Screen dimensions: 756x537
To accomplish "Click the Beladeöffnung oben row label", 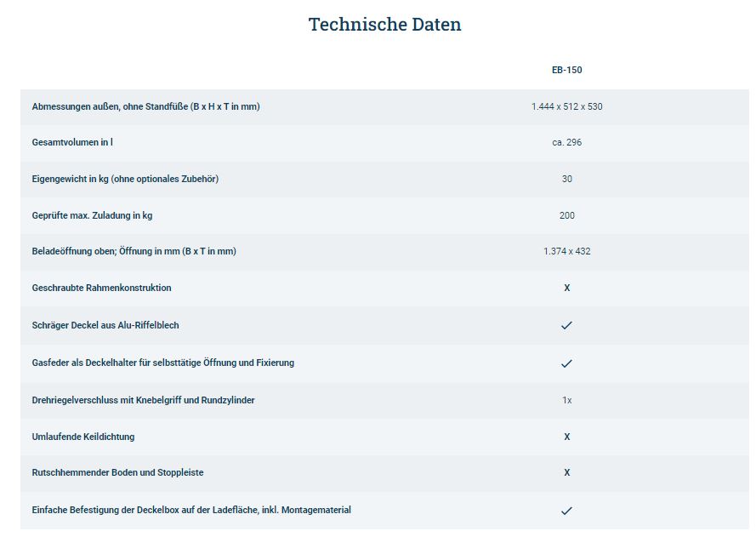I will pos(134,251).
